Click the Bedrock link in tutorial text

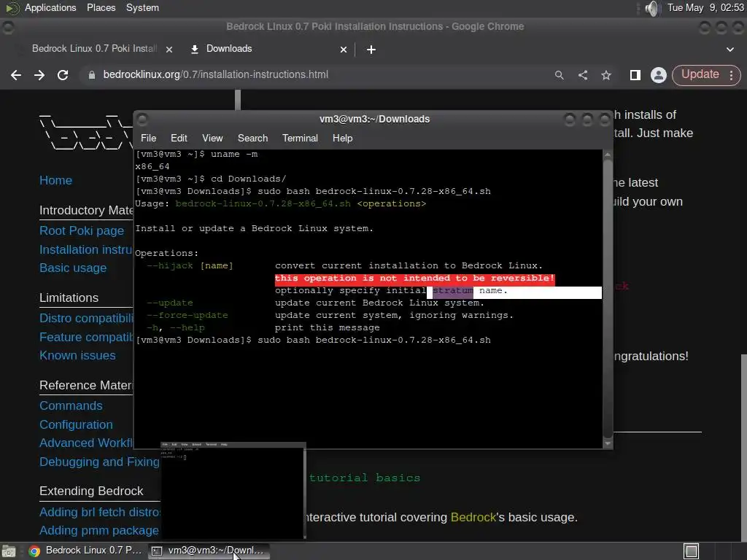[473, 517]
